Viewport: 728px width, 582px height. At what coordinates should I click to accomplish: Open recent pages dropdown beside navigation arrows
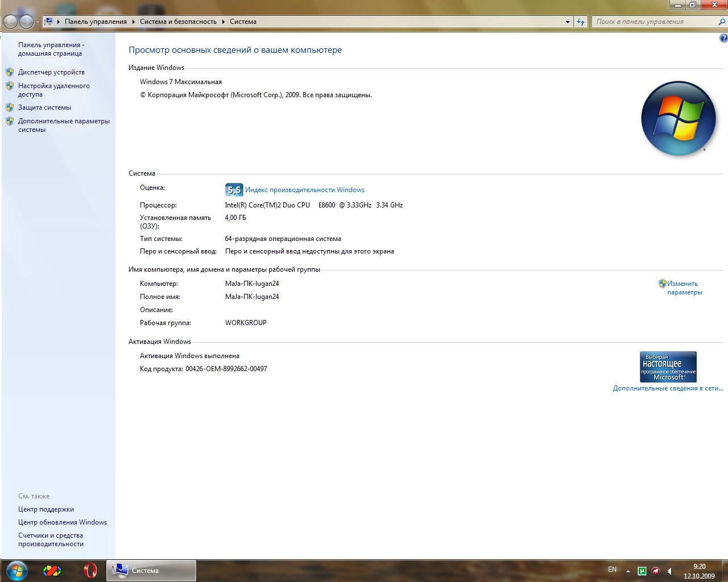[x=38, y=22]
